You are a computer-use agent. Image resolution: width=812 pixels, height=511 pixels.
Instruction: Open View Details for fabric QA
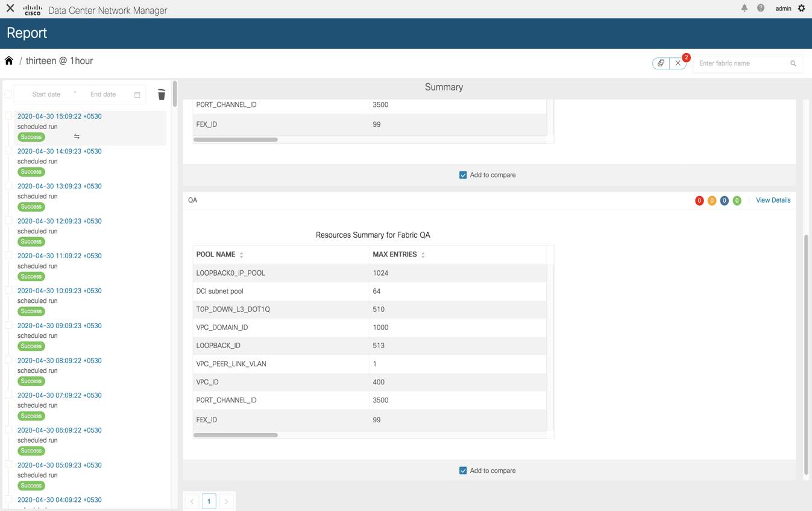(x=773, y=200)
